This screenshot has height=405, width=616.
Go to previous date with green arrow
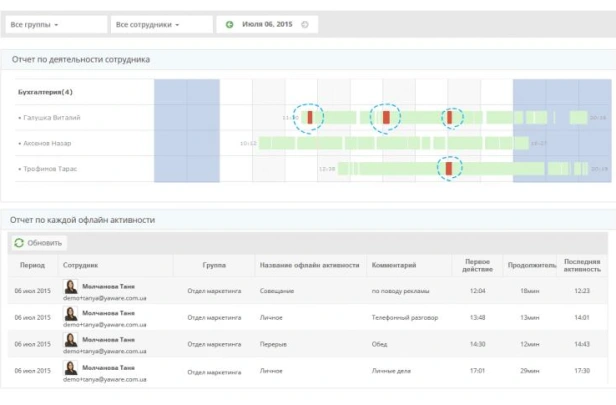point(229,24)
